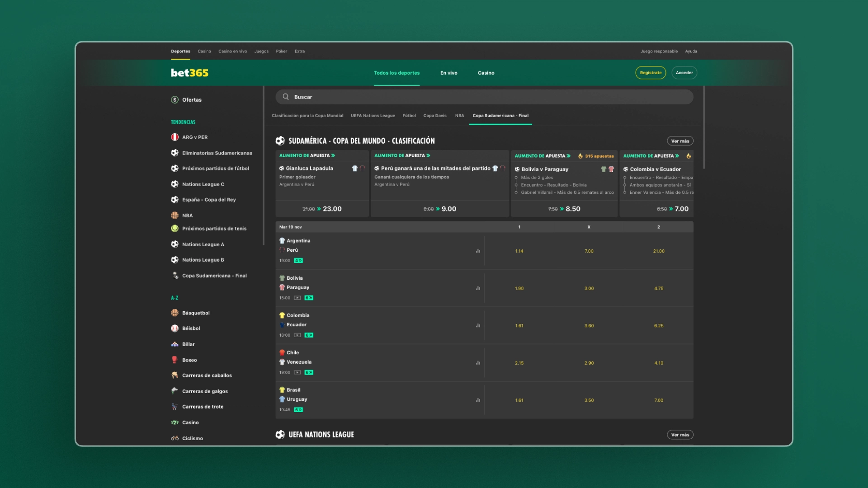This screenshot has height=488, width=868.
Task: Click the sidebar scrollbar
Action: tap(264, 165)
